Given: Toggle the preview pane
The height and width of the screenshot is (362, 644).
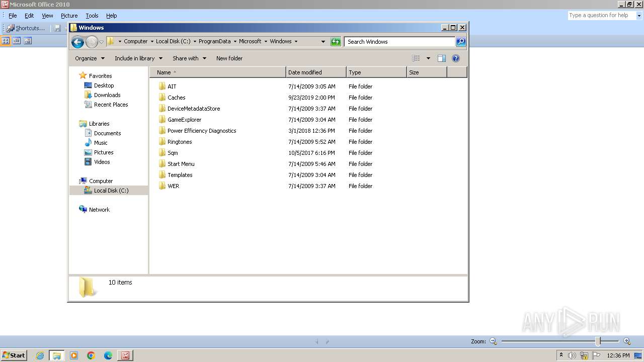Looking at the screenshot, I should pyautogui.click(x=442, y=58).
